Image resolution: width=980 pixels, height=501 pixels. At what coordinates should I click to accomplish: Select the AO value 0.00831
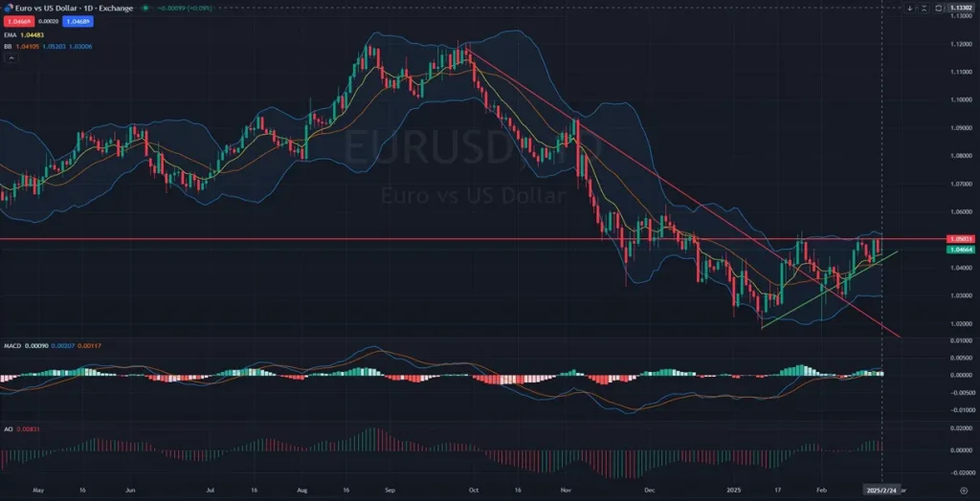[x=26, y=429]
